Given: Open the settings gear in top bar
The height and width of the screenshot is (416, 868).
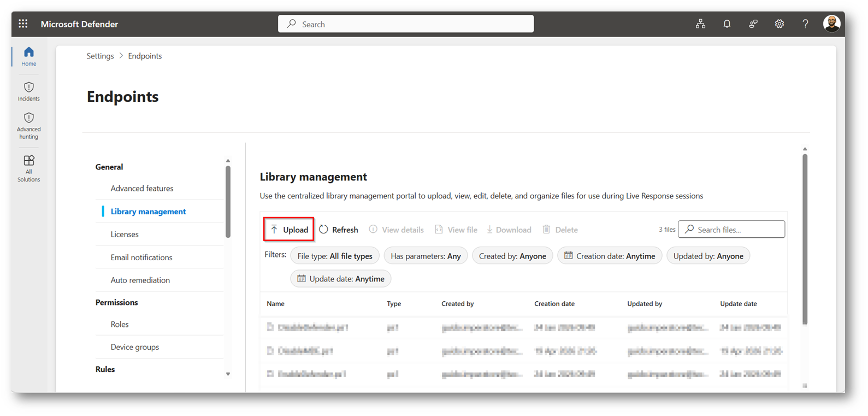Looking at the screenshot, I should (x=780, y=24).
